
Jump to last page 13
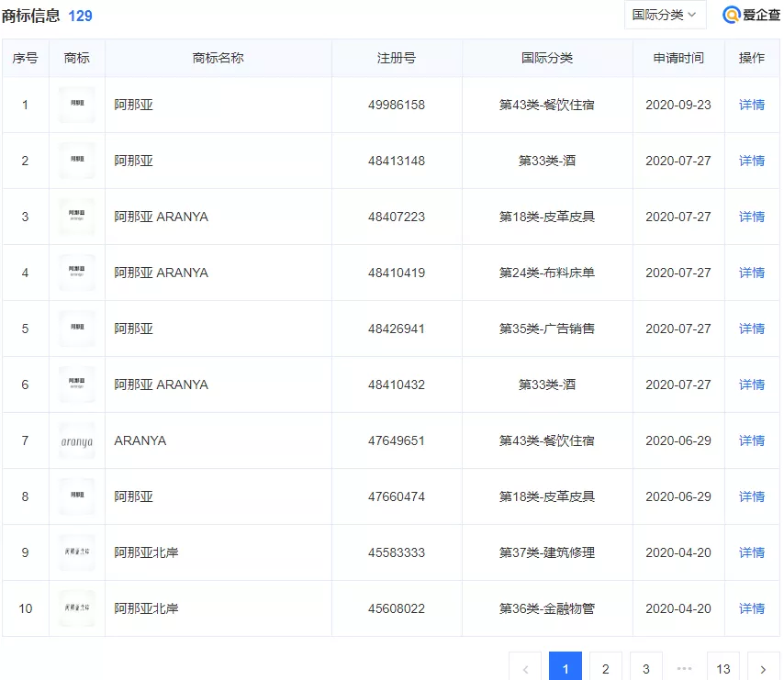[x=722, y=667]
